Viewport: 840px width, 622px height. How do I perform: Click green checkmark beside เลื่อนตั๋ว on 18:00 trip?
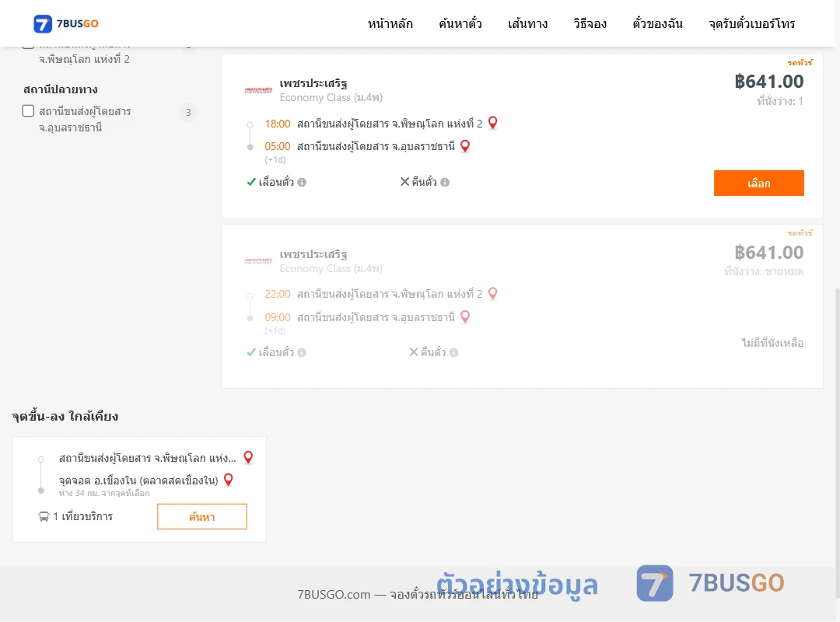[x=250, y=182]
